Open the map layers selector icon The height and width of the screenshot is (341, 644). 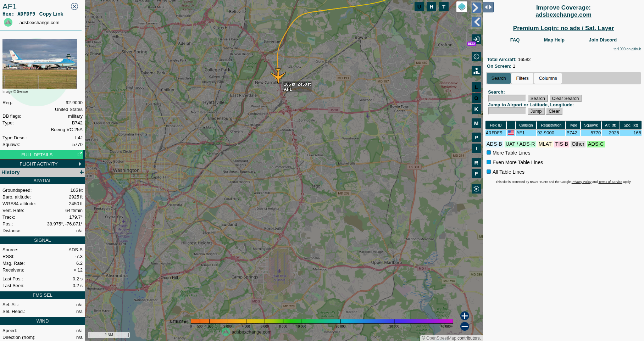[x=461, y=7]
